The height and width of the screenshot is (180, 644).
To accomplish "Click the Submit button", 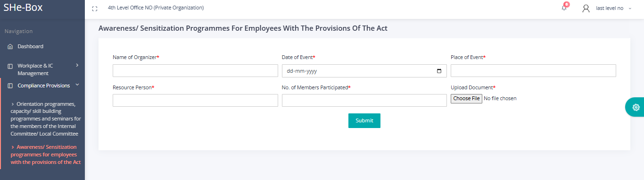I will [x=364, y=120].
